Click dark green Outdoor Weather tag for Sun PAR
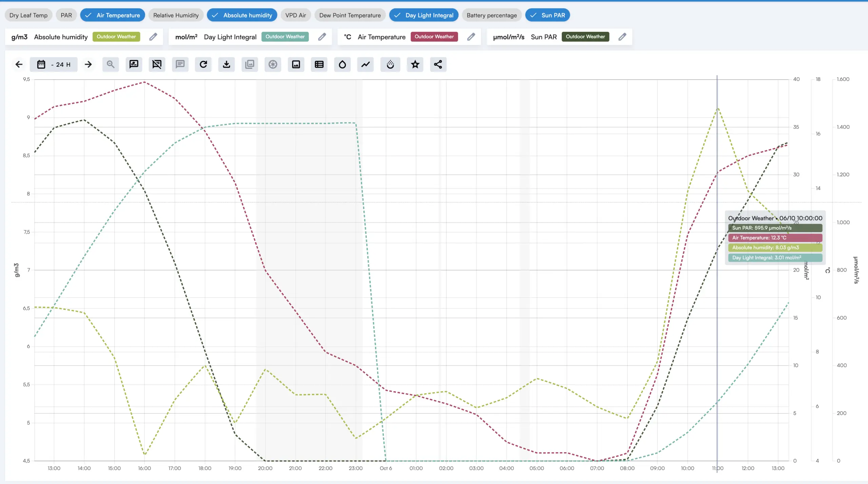This screenshot has height=484, width=868. 586,37
